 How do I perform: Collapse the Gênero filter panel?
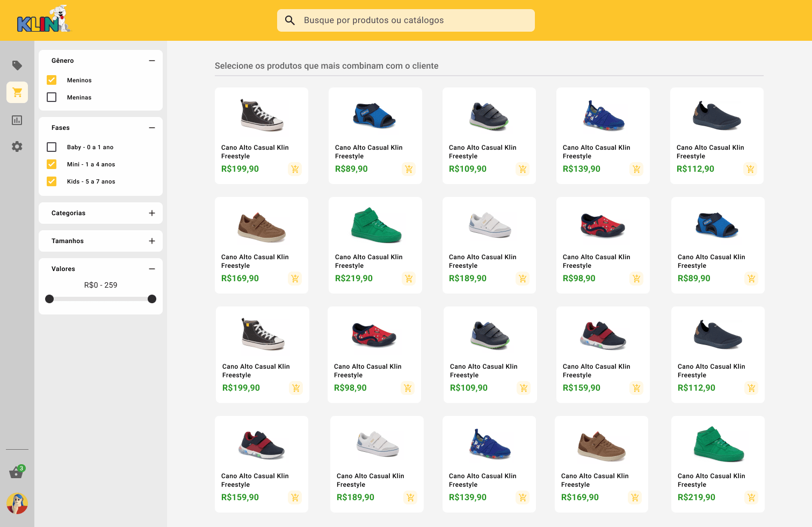click(x=152, y=61)
